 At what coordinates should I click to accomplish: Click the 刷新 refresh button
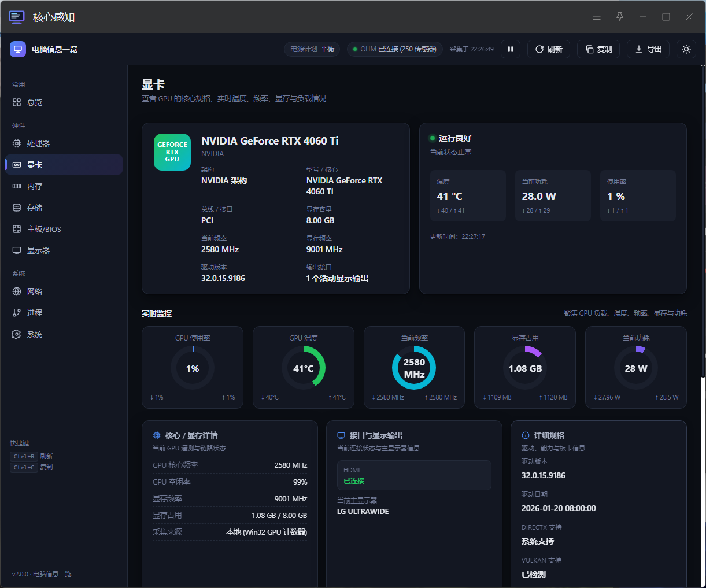[549, 49]
